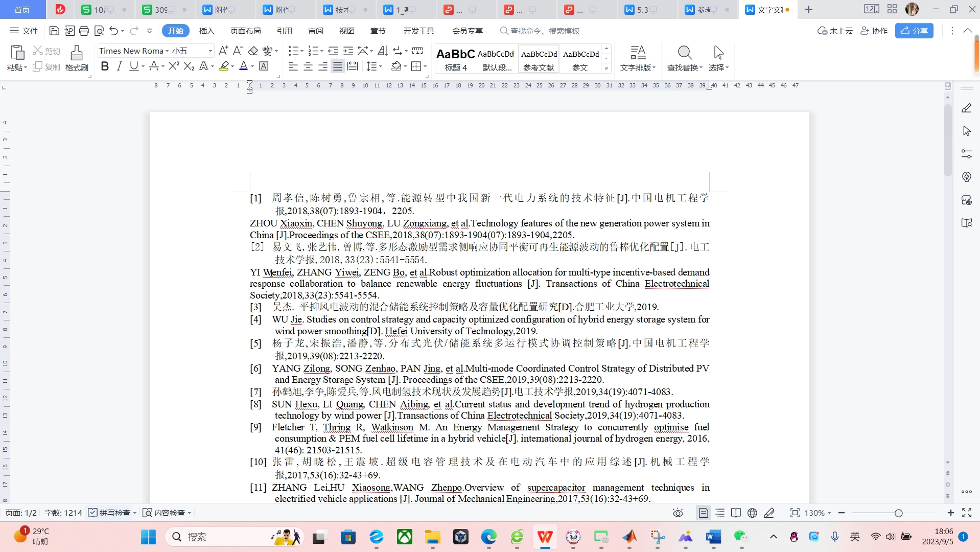Screen dimensions: 980x552
Task: Click the yellow highlight color button
Action: click(224, 66)
